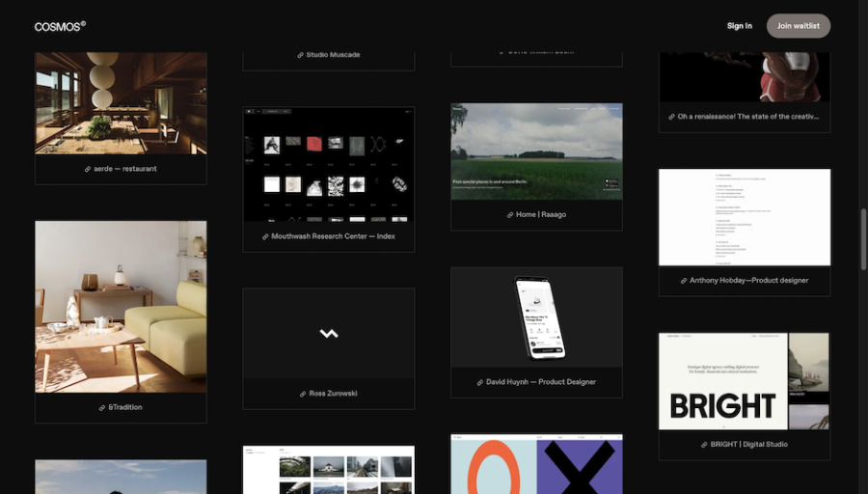This screenshot has width=868, height=494.
Task: Open the aerde restaurant thumbnail image
Action: coord(121,103)
